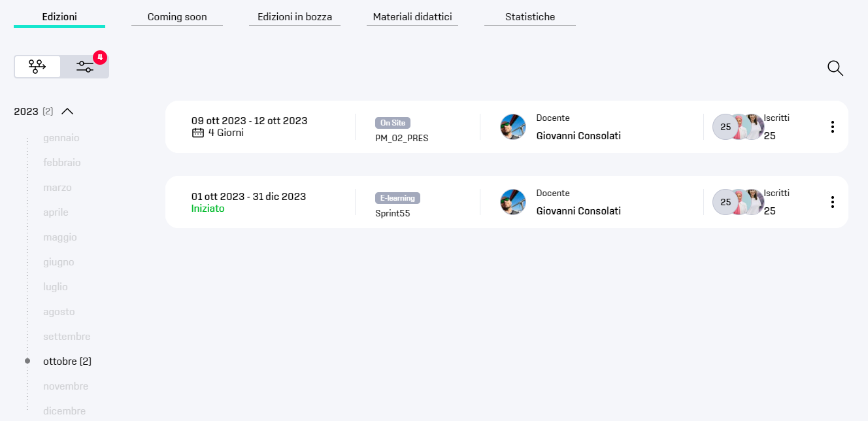Jump to febbraio in the timeline
The image size is (868, 421).
pyautogui.click(x=62, y=163)
